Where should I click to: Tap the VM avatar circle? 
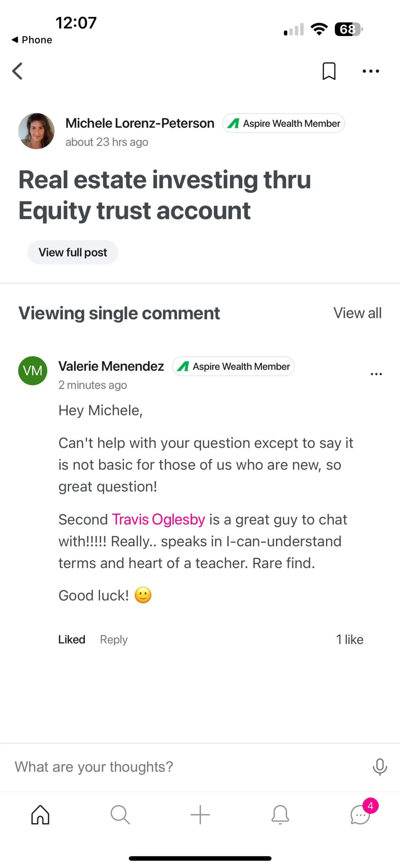click(33, 371)
